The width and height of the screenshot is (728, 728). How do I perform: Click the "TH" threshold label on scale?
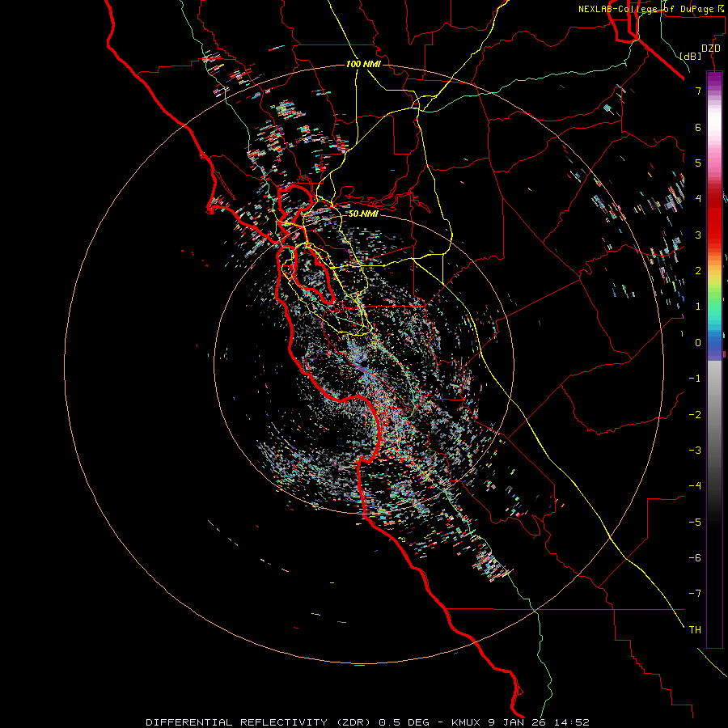(695, 630)
